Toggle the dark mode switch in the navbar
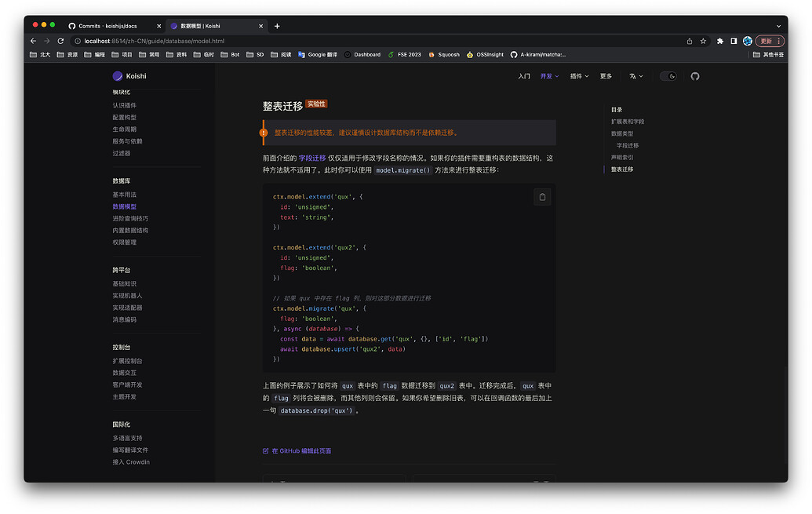Viewport: 812px width, 514px height. click(668, 76)
